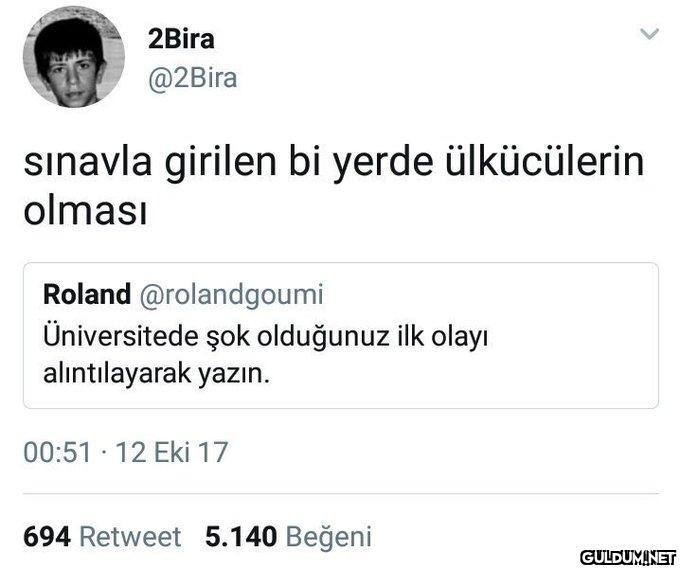Viewport: 680px width, 569px height.
Task: Click the word 'ülkücülerin' in the tweet
Action: pyautogui.click(x=545, y=162)
